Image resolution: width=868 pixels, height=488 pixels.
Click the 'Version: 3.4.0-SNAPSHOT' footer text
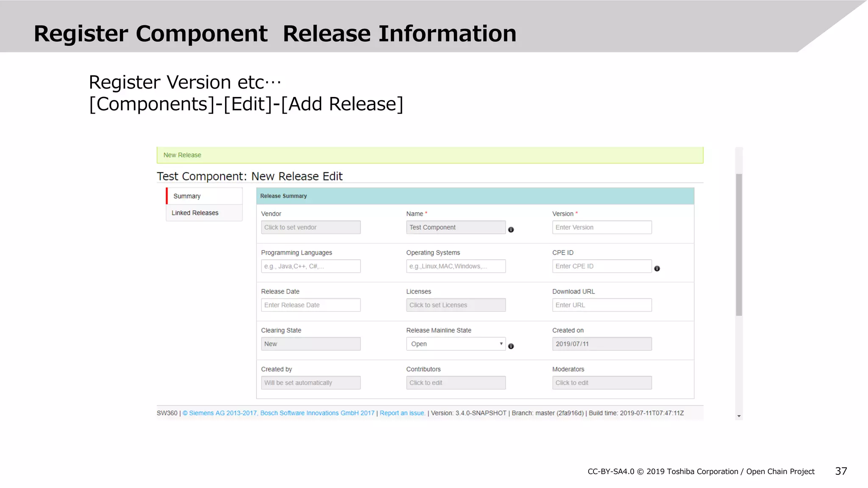(x=469, y=413)
